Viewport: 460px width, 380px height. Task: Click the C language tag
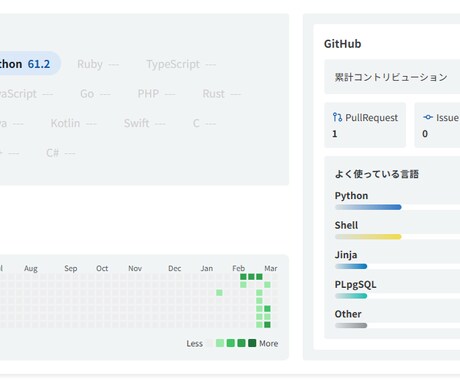[204, 123]
